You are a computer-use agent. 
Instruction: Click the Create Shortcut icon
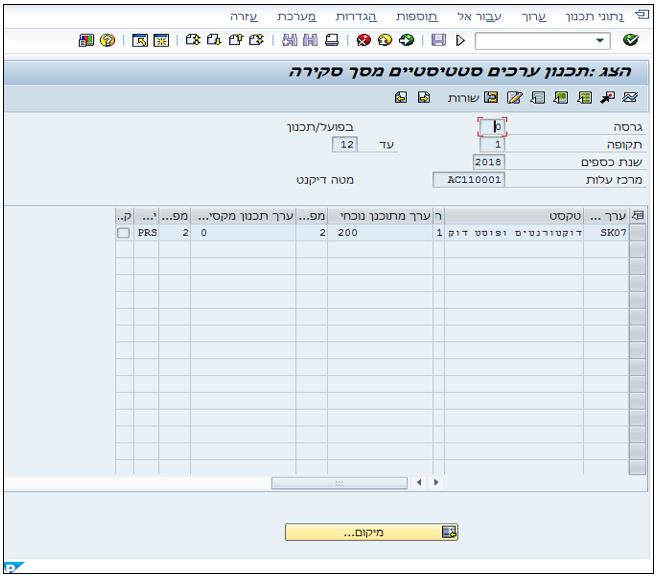coord(140,40)
